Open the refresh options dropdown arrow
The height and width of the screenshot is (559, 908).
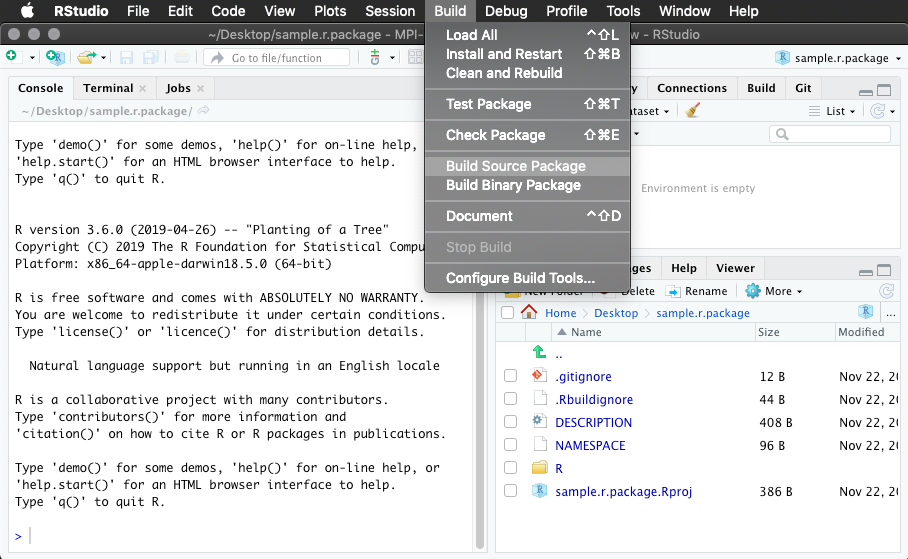892,111
